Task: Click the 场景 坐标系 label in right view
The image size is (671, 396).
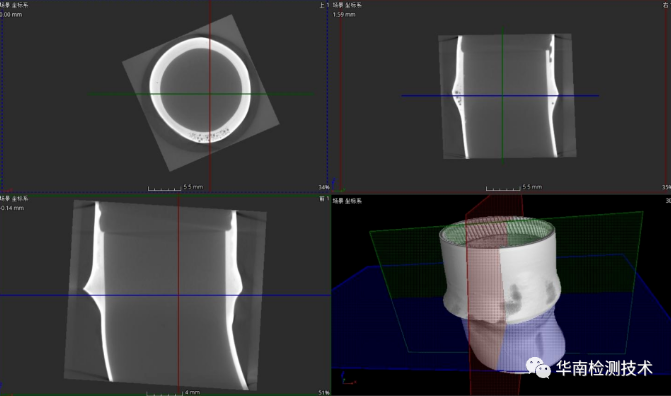Action: pyautogui.click(x=347, y=6)
